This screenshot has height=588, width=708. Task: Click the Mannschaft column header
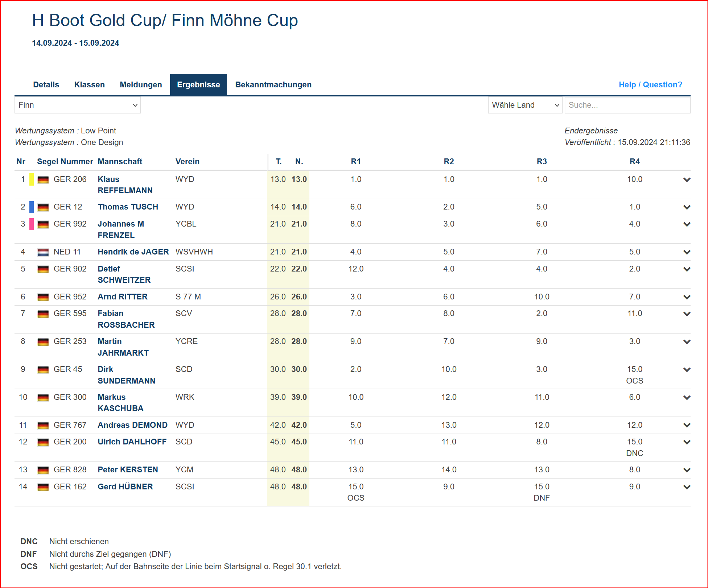[x=120, y=162]
